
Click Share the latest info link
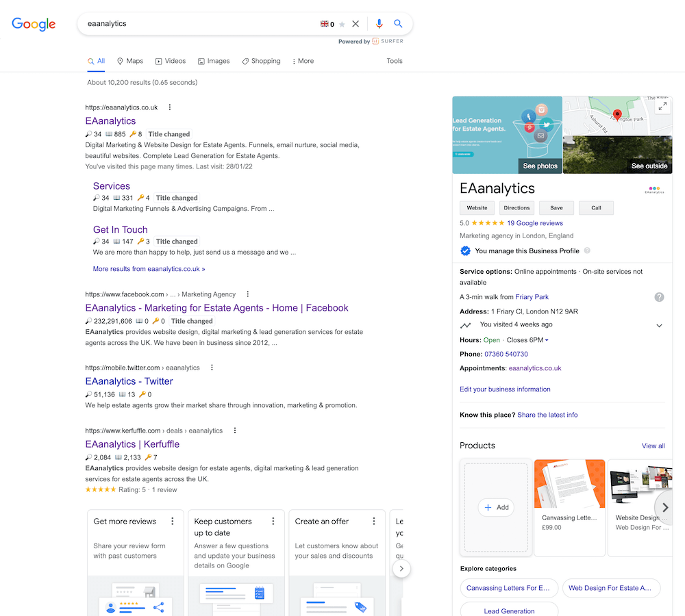(547, 415)
